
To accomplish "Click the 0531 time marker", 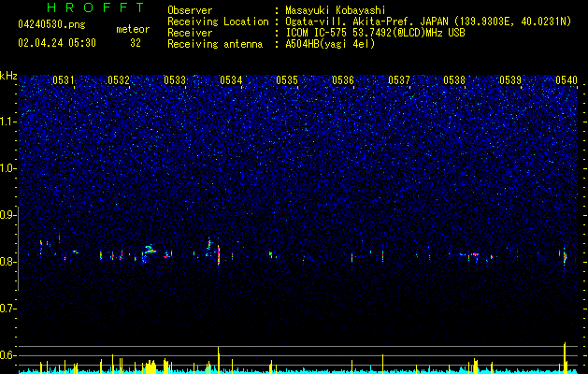I will (64, 80).
